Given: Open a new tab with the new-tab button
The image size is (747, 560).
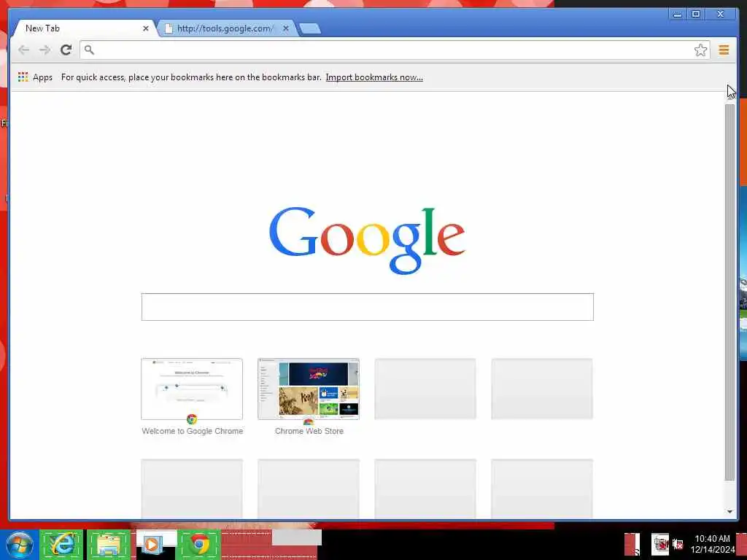Looking at the screenshot, I should point(310,28).
